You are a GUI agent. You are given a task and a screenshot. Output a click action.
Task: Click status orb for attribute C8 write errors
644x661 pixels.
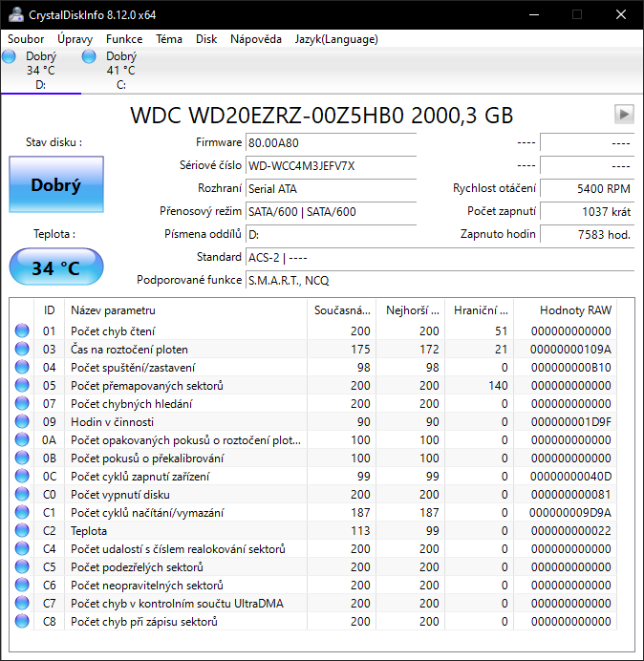pyautogui.click(x=22, y=622)
